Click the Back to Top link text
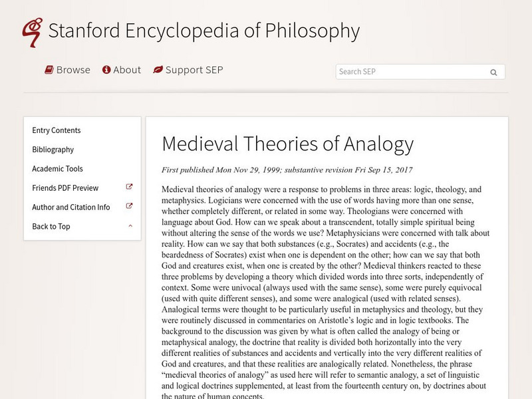 point(51,227)
